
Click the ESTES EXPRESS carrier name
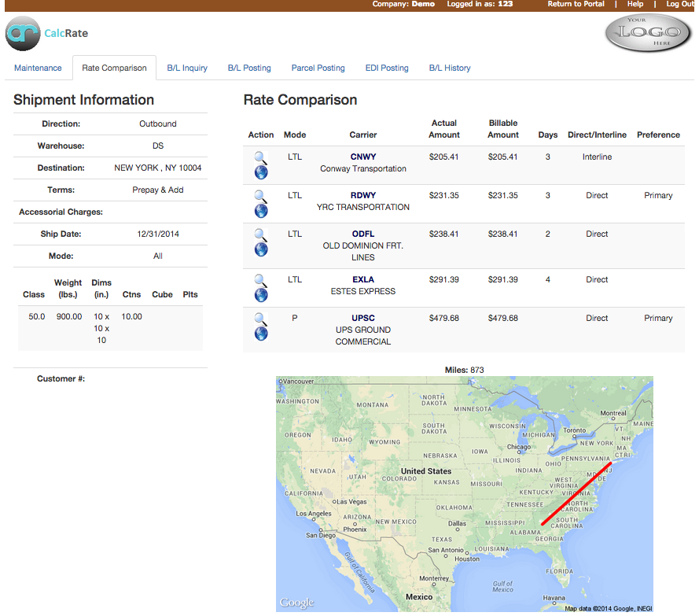click(363, 291)
